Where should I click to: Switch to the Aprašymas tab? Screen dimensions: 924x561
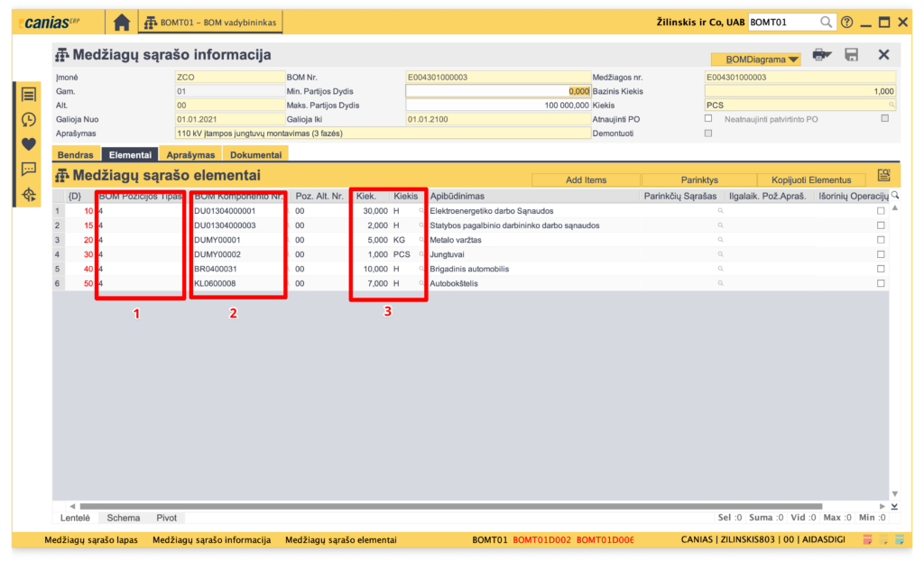189,155
